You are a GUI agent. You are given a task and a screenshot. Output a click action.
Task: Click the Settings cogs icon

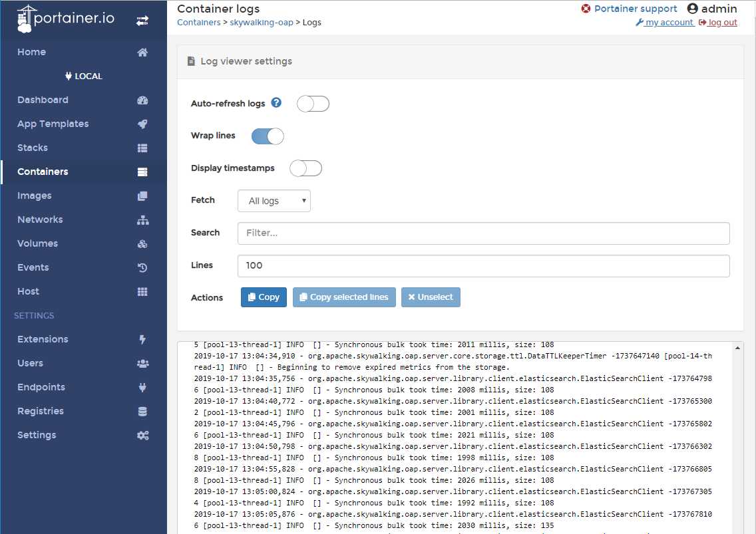coord(142,435)
